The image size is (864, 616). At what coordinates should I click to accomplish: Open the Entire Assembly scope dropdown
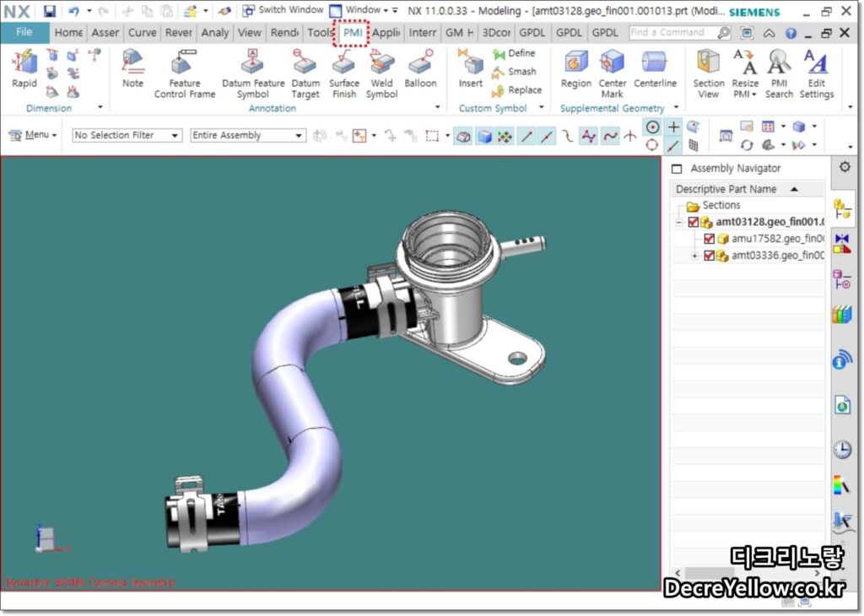point(248,135)
